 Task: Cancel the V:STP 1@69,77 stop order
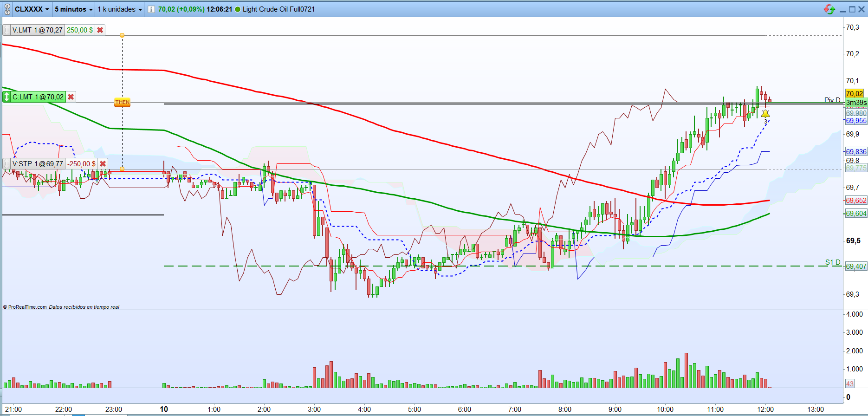click(x=103, y=164)
